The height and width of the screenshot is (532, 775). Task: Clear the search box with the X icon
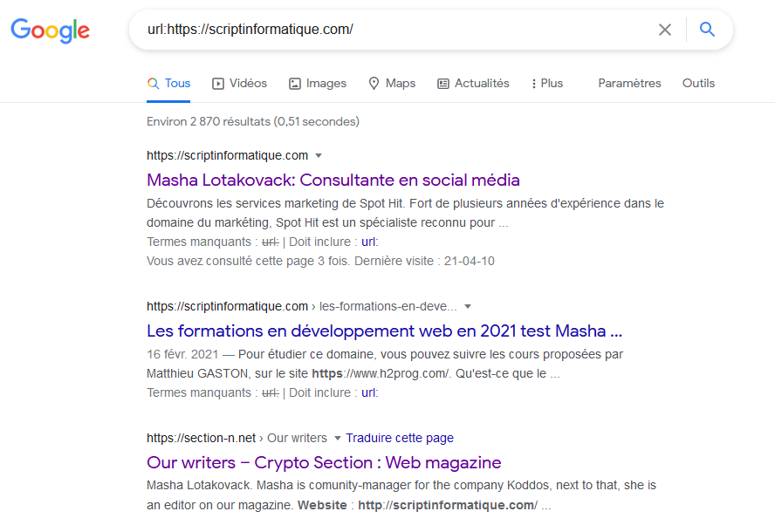tap(665, 30)
